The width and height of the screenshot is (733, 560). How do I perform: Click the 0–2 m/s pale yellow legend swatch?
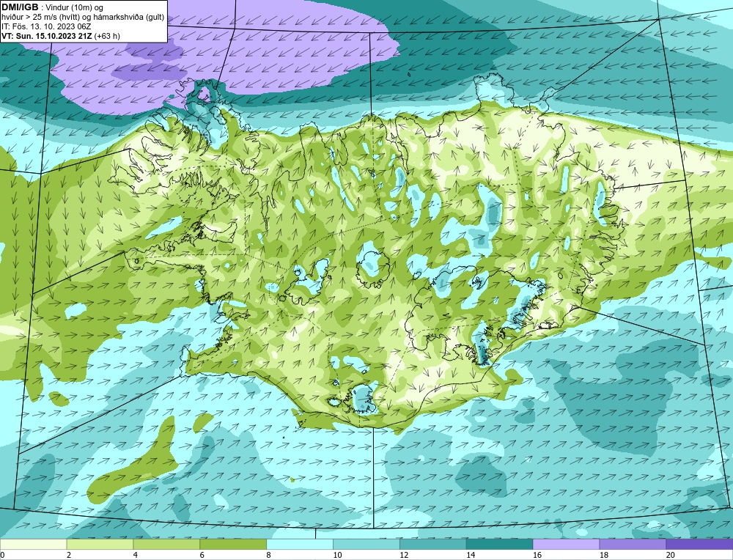click(x=33, y=544)
